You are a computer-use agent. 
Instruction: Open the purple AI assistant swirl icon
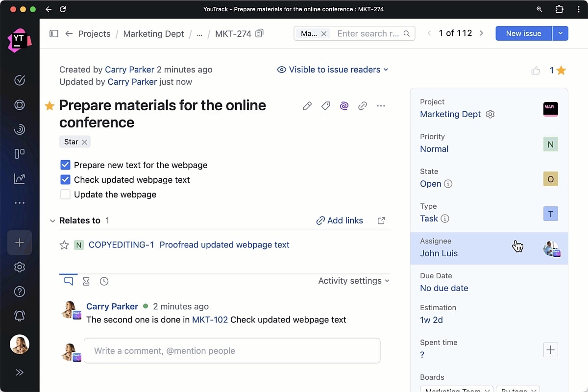click(x=344, y=106)
